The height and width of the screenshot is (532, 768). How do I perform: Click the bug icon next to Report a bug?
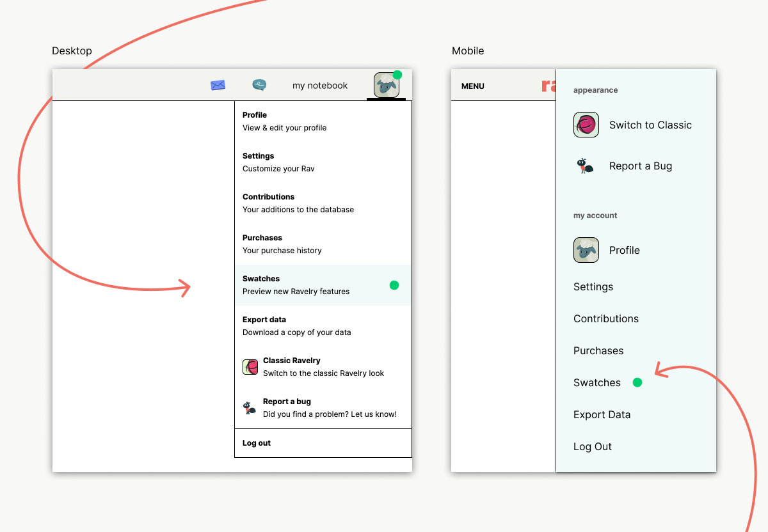pyautogui.click(x=250, y=408)
